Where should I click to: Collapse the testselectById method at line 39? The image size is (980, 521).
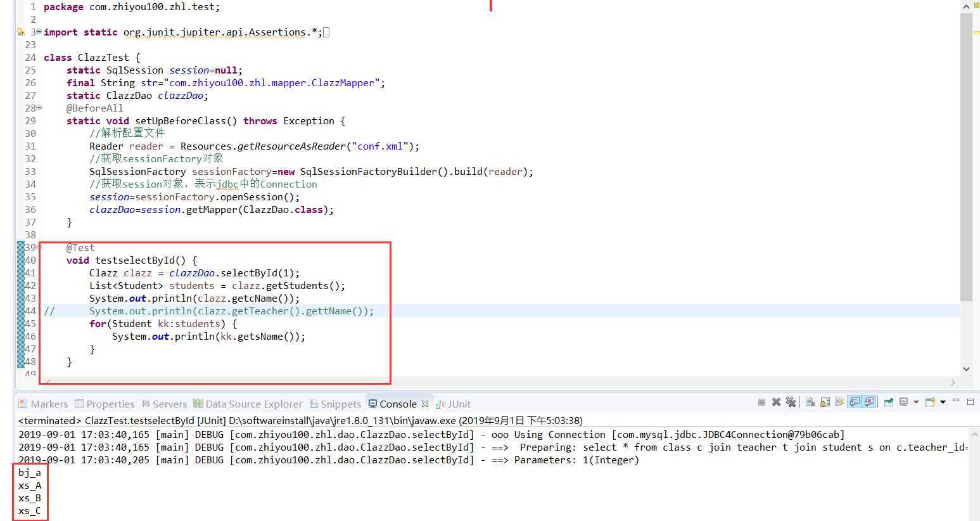click(39, 247)
